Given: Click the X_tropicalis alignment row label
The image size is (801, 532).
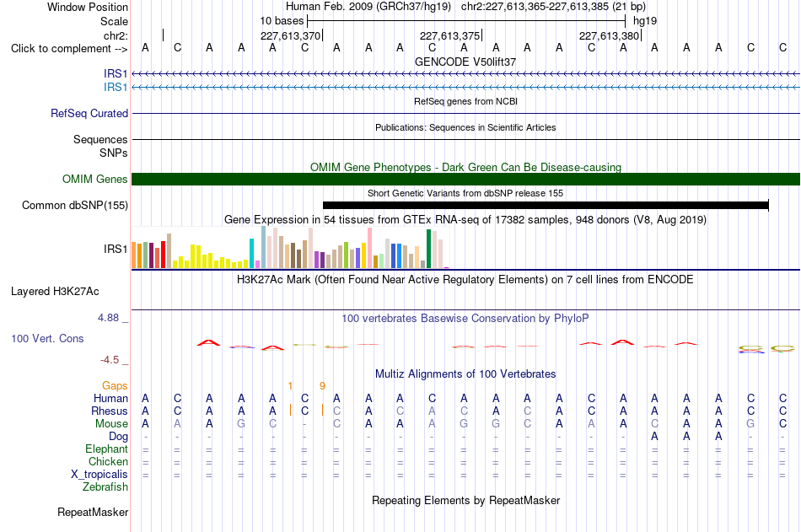Looking at the screenshot, I should (99, 475).
